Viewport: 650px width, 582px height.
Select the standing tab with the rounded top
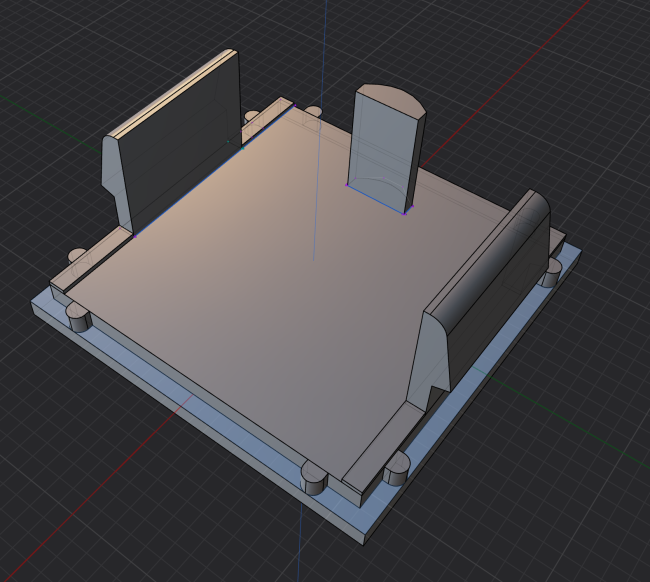pyautogui.click(x=383, y=149)
